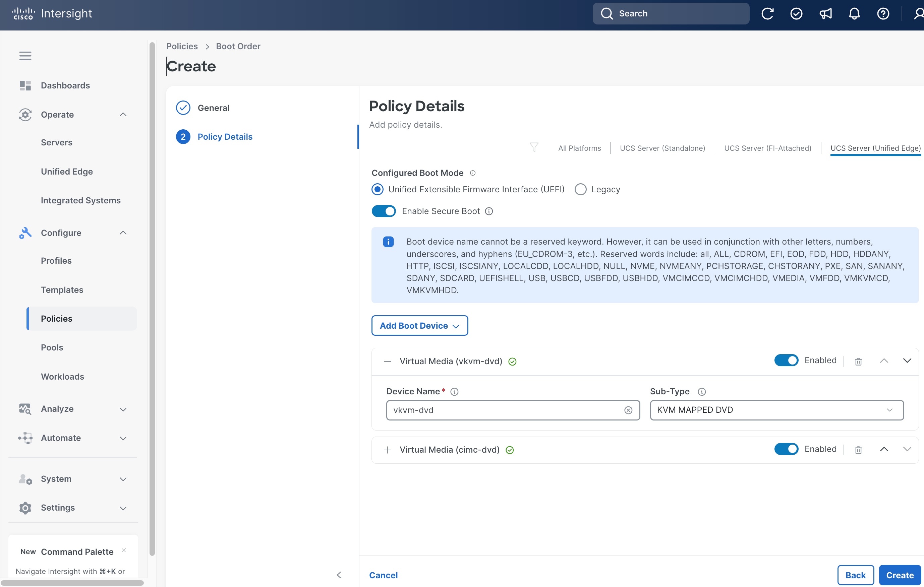The image size is (924, 587).
Task: Click the Automate workflow icon
Action: 25,438
